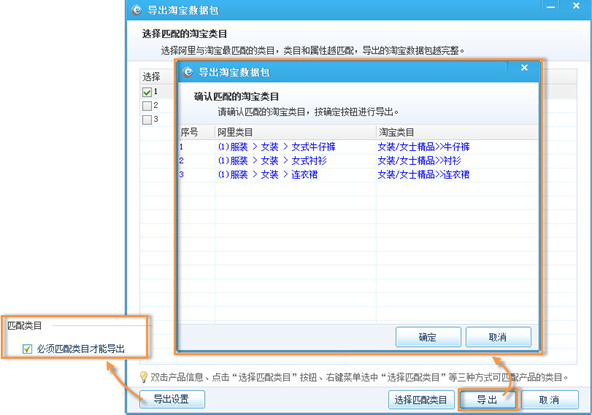
Task: Click 序号 column header
Action: tap(196, 133)
